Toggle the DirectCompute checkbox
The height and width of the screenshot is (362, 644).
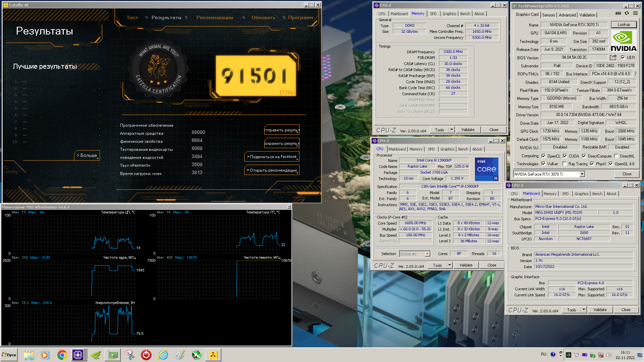click(584, 156)
